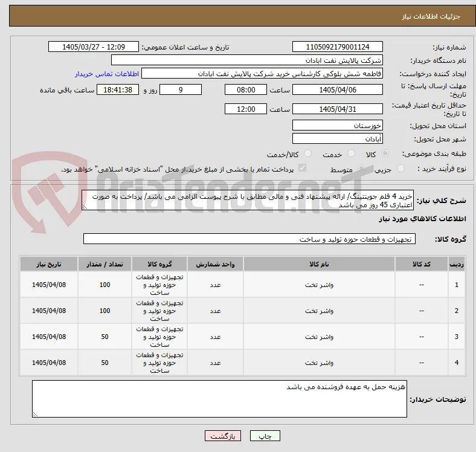Click واشر تخت in row 2
The width and height of the screenshot is (476, 452).
319,311
